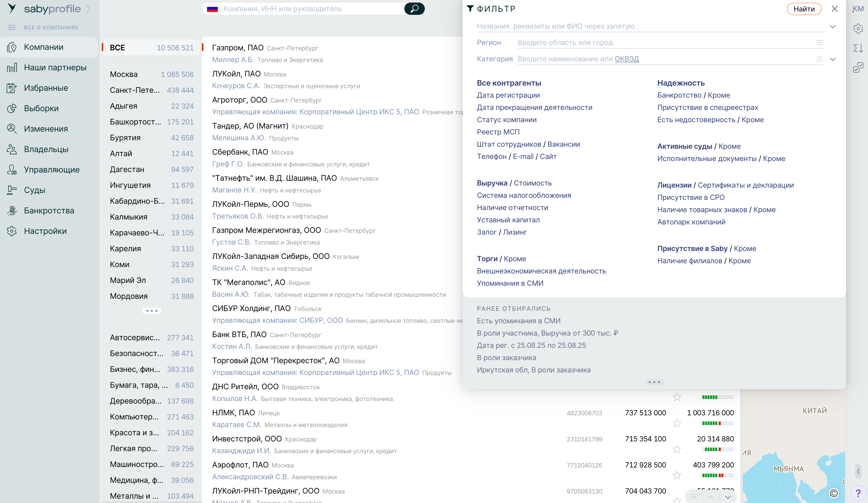The width and height of the screenshot is (868, 503).
Task: Open region list icon in Регион field
Action: click(x=819, y=43)
